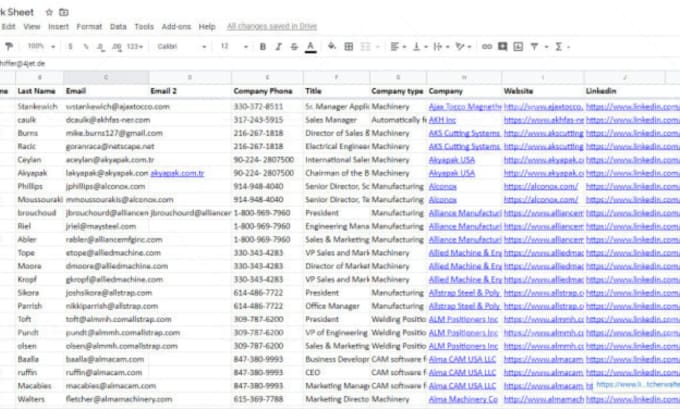Select the Email header cell
This screenshot has width=680, height=409.
(106, 91)
